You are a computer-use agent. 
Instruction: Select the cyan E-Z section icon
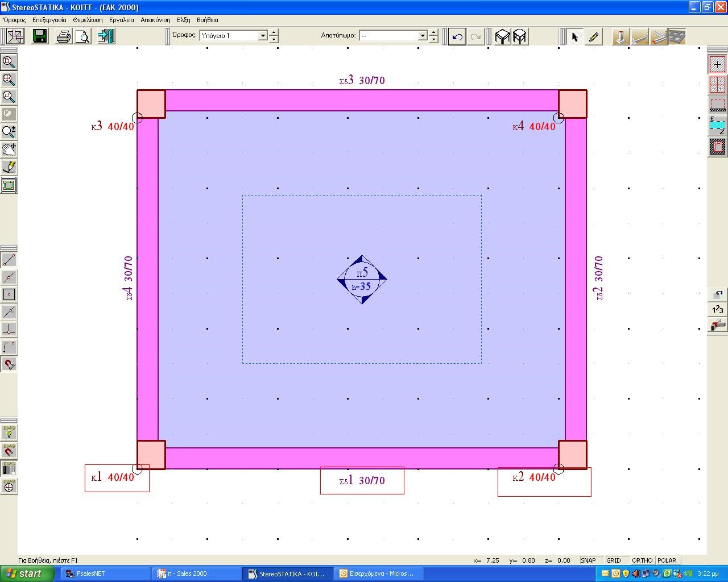click(x=717, y=126)
